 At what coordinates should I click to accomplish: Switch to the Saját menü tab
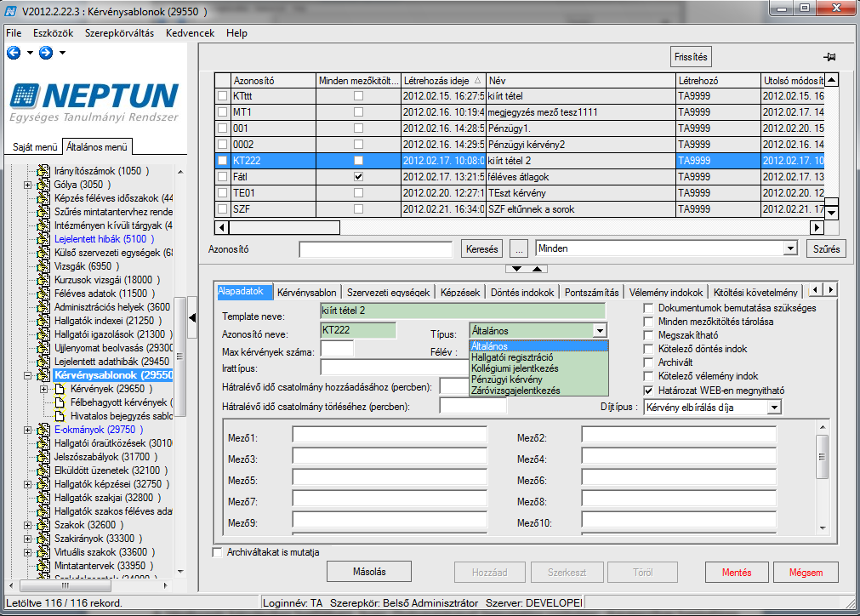coord(35,147)
